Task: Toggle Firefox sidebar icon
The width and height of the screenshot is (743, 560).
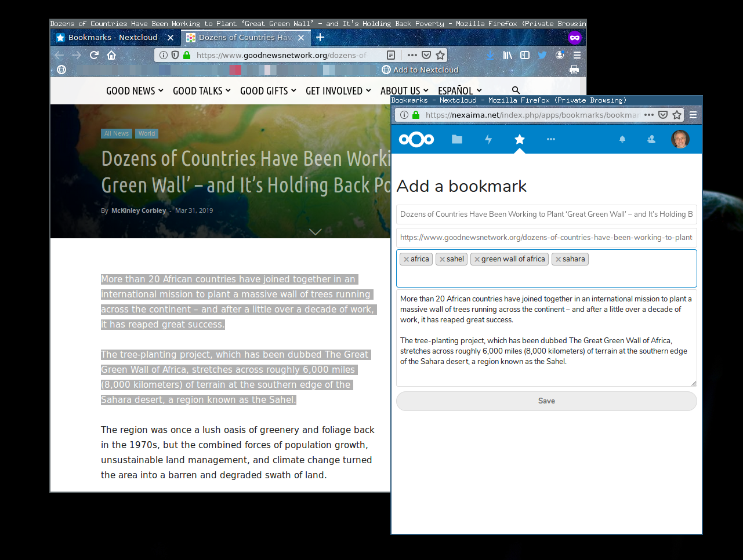Action: [x=525, y=55]
